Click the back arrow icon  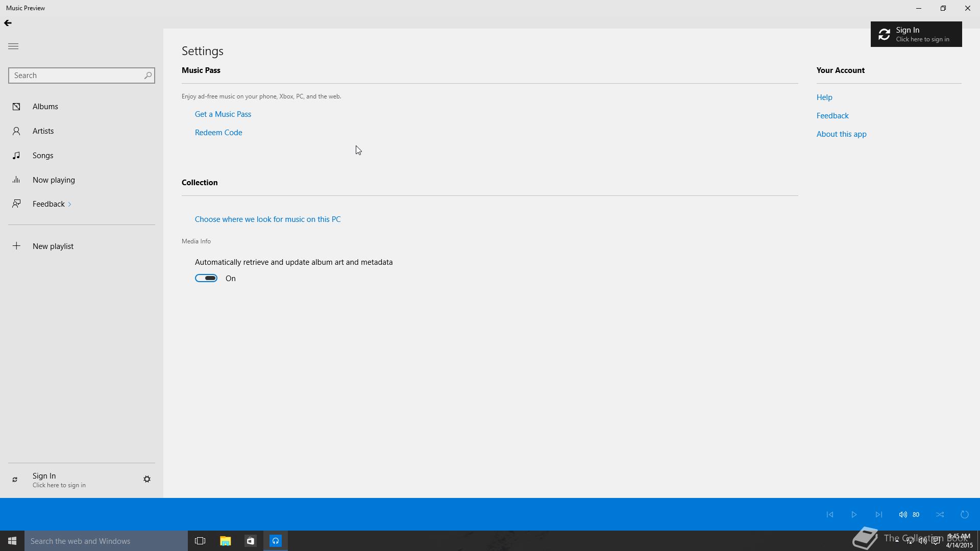tap(8, 23)
